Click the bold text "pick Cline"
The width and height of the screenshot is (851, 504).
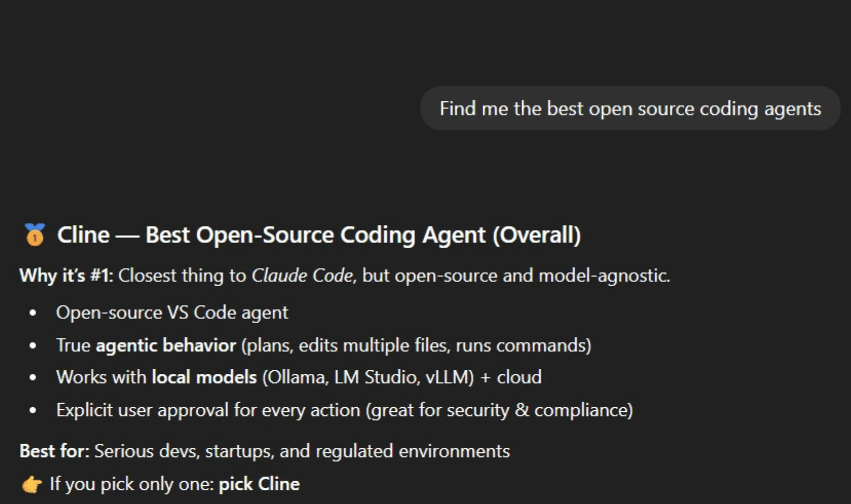point(259,484)
